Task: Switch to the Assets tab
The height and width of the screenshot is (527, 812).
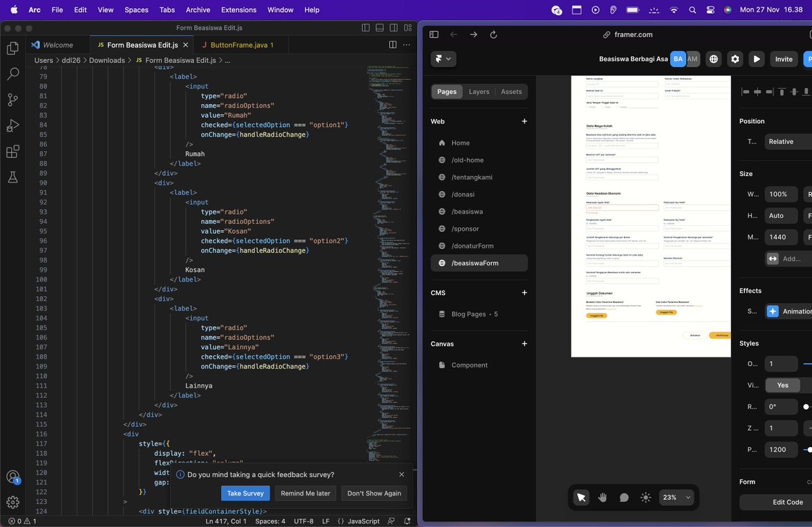Action: (x=512, y=91)
